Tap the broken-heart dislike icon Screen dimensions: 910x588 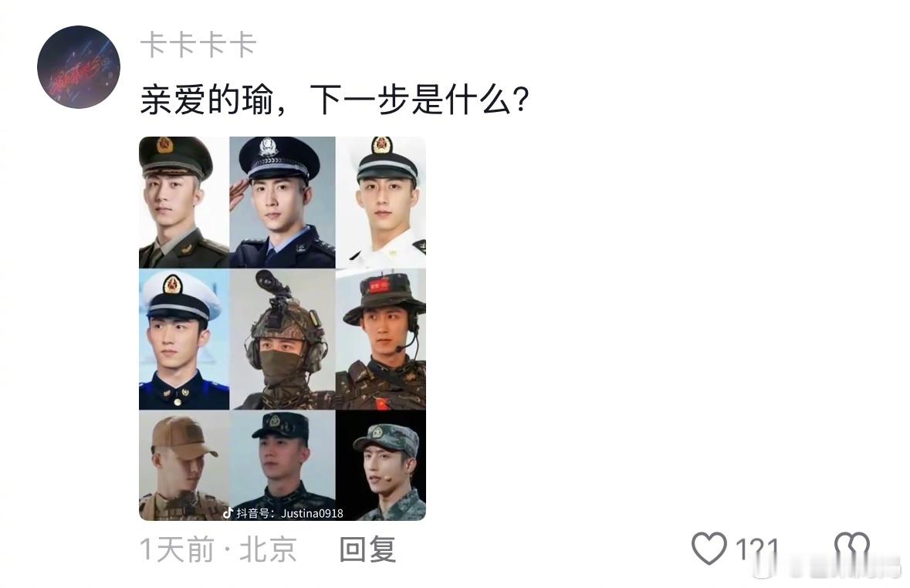coord(851,549)
